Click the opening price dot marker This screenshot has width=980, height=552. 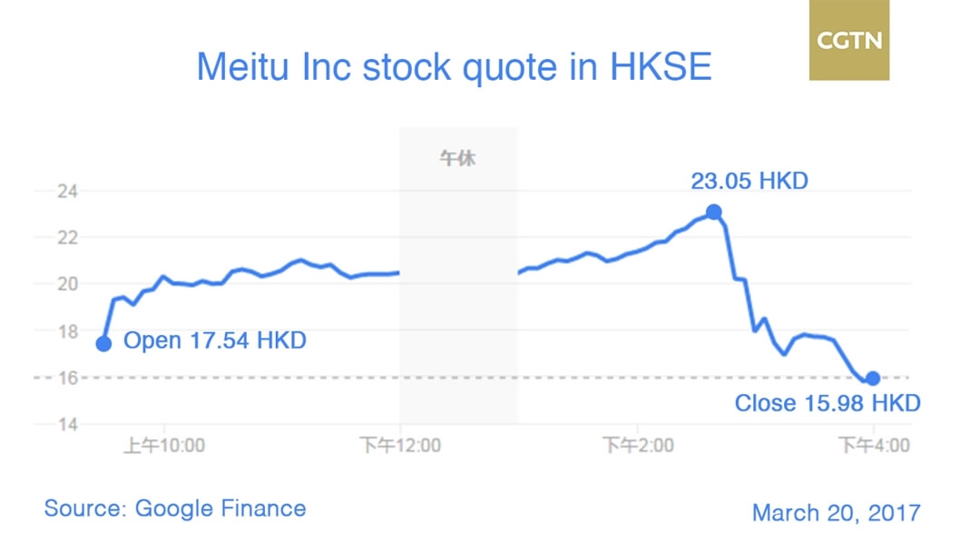click(103, 343)
